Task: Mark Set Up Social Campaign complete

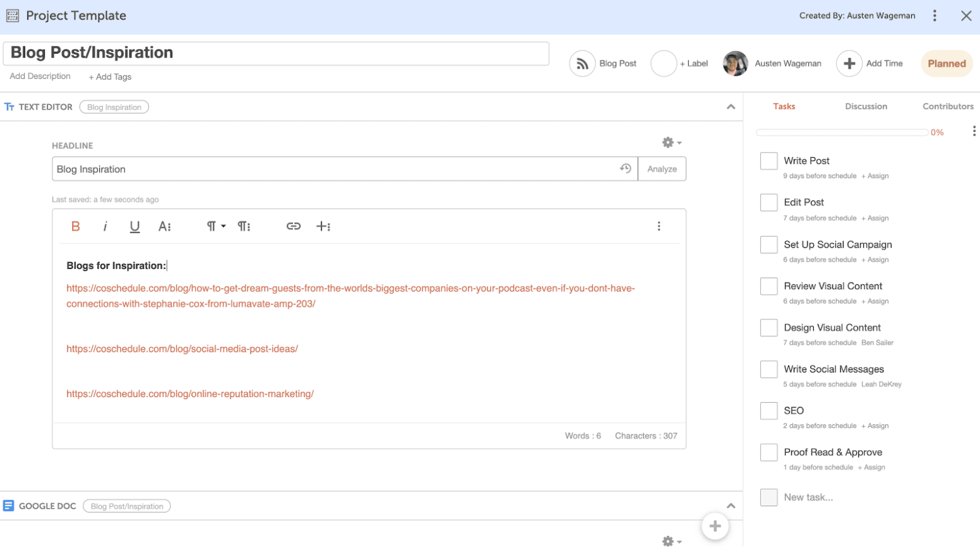Action: point(768,244)
